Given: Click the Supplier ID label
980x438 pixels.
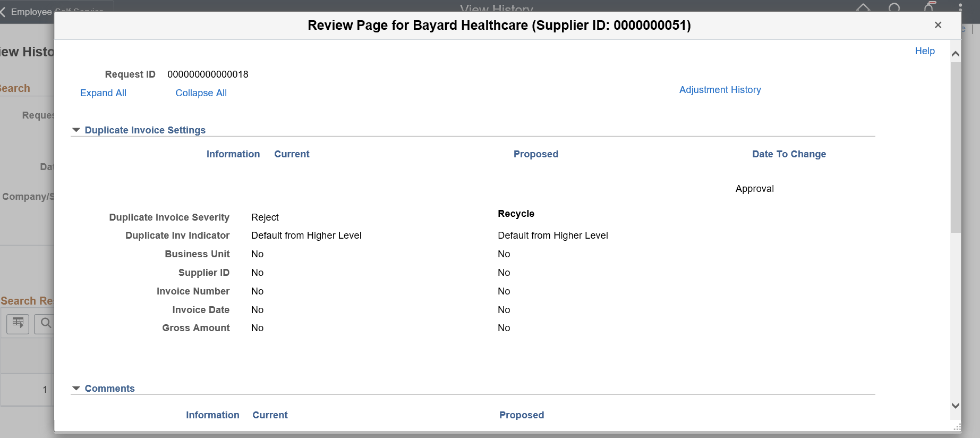Looking at the screenshot, I should (203, 273).
